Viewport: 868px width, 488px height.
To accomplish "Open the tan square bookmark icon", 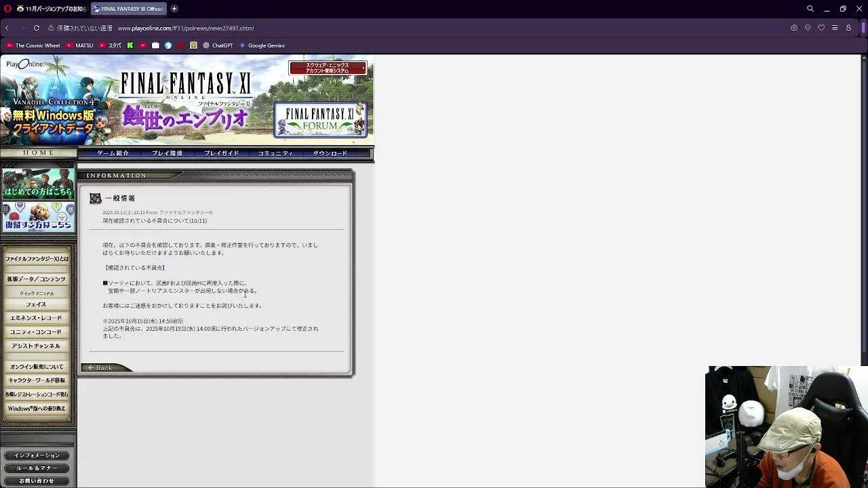I will [x=193, y=45].
